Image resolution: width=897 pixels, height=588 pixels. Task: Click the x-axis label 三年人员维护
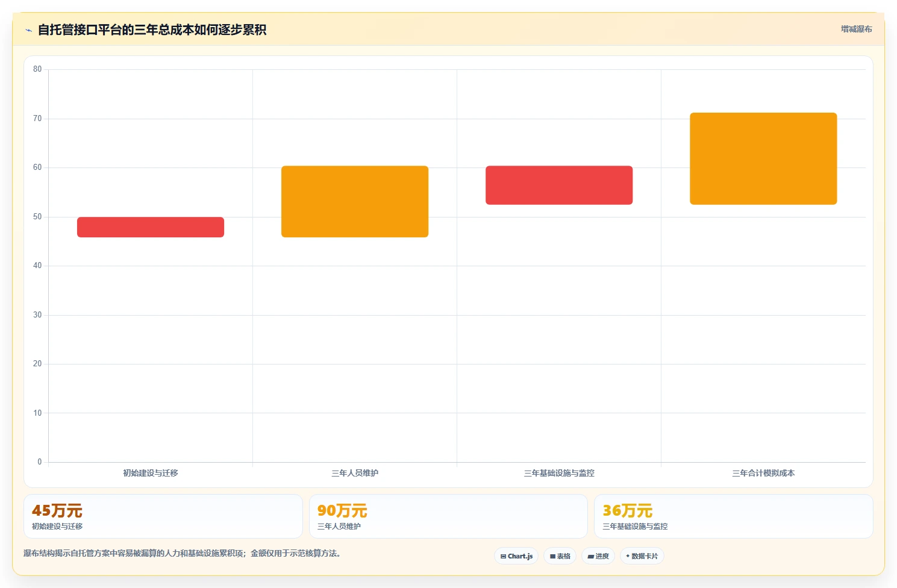click(x=355, y=473)
